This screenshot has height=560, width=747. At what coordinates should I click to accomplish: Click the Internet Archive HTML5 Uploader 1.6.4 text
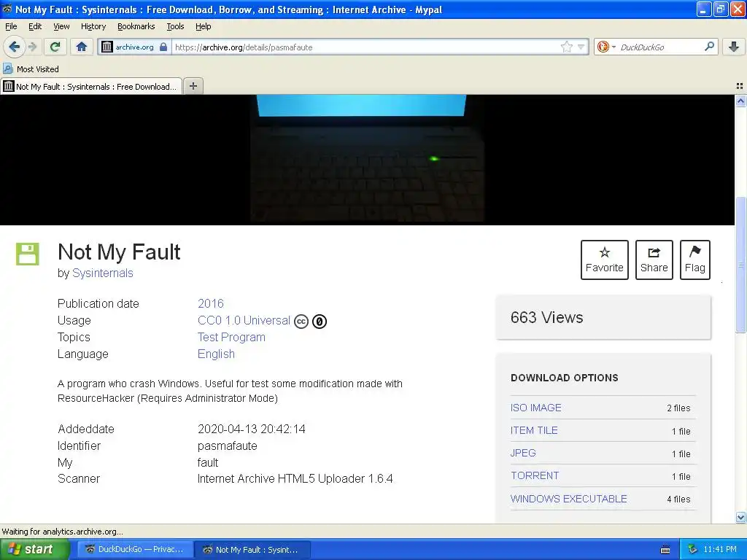[x=295, y=478]
